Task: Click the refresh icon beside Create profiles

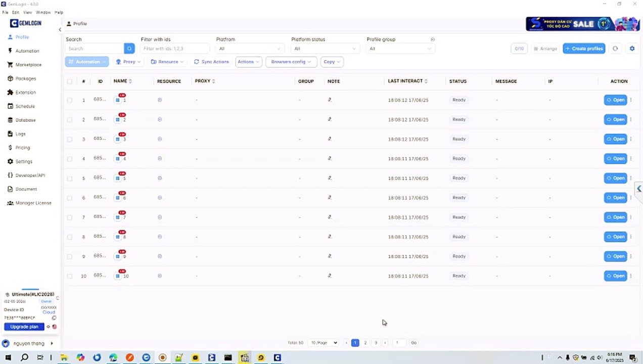Action: [x=615, y=49]
